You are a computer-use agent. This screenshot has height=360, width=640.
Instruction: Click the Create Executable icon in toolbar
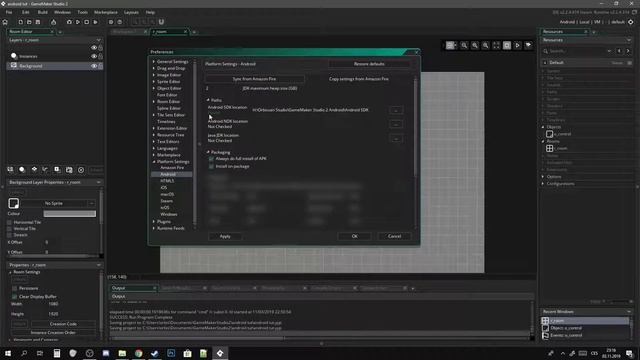53,22
